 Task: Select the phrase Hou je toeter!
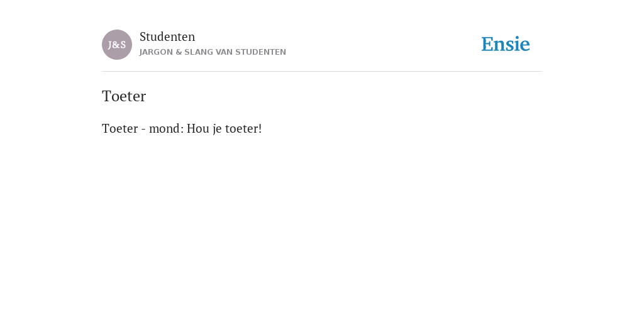(225, 128)
